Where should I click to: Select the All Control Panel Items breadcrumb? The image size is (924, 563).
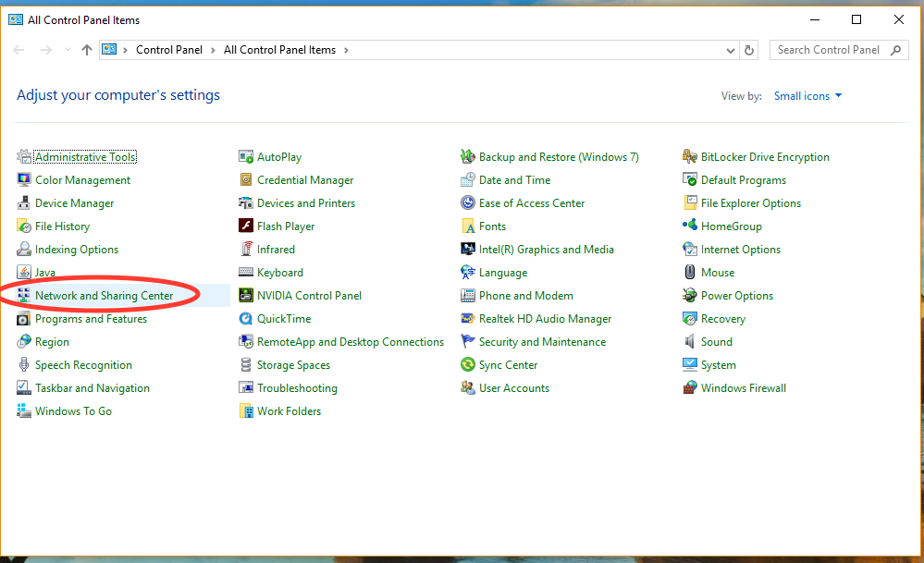280,50
